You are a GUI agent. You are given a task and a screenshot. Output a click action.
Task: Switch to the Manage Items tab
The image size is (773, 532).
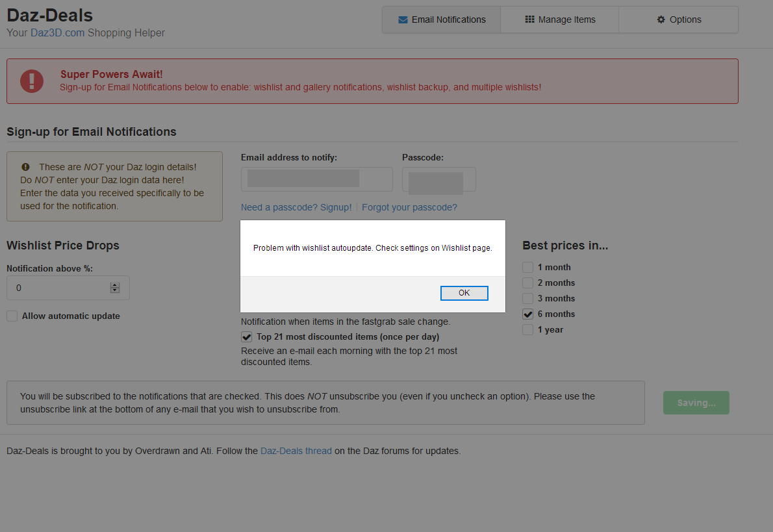tap(559, 19)
